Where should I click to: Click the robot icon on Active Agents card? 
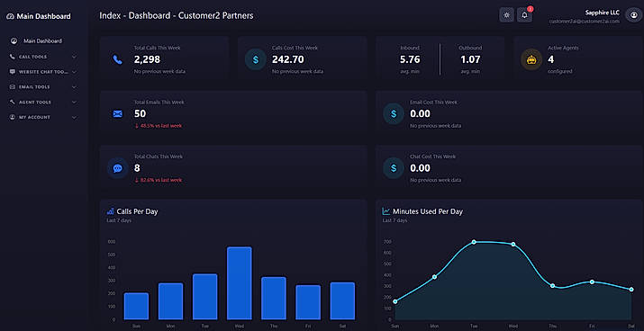[x=531, y=59]
